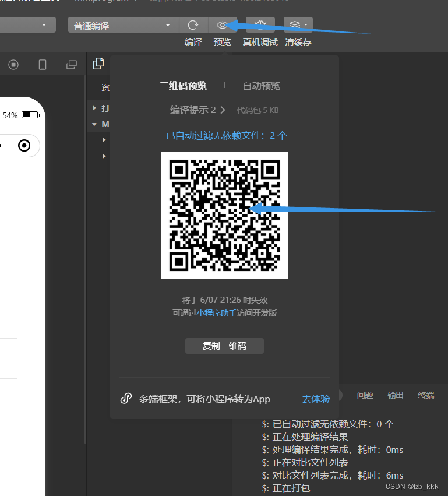The image size is (448, 496).
Task: Click the simulator 54% battery text
Action: point(10,115)
